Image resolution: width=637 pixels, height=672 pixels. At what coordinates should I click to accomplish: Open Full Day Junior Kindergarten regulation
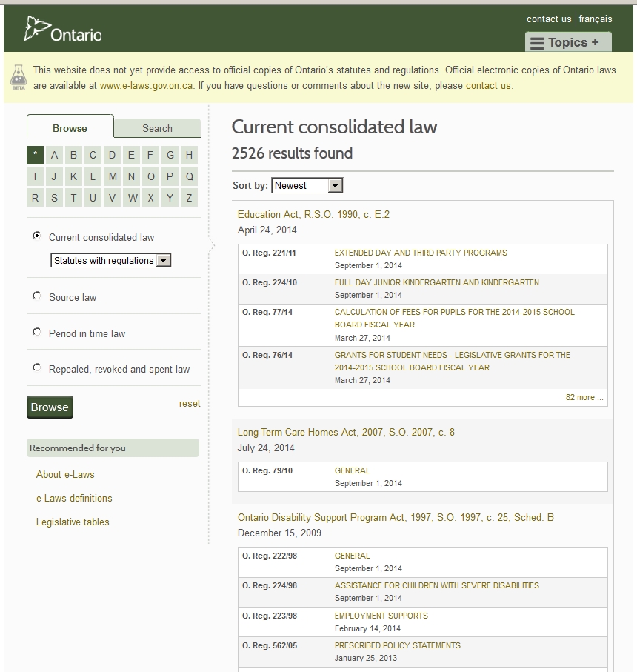pyautogui.click(x=436, y=282)
